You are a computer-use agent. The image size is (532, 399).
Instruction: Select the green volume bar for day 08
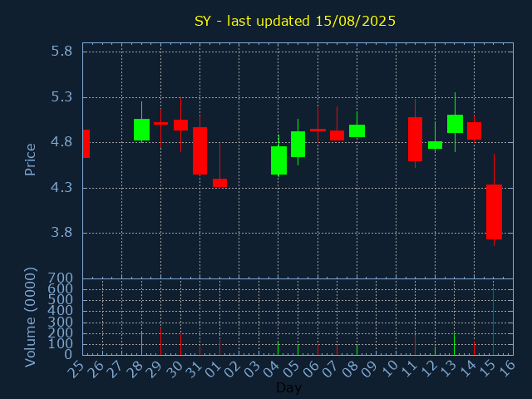[357, 350]
